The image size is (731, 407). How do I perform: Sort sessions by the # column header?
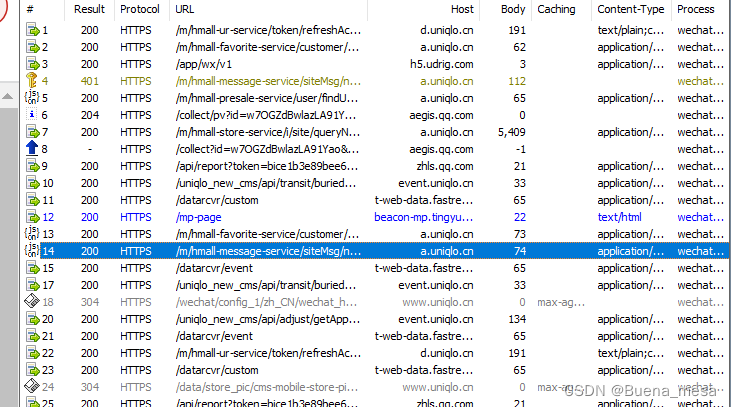(x=42, y=9)
